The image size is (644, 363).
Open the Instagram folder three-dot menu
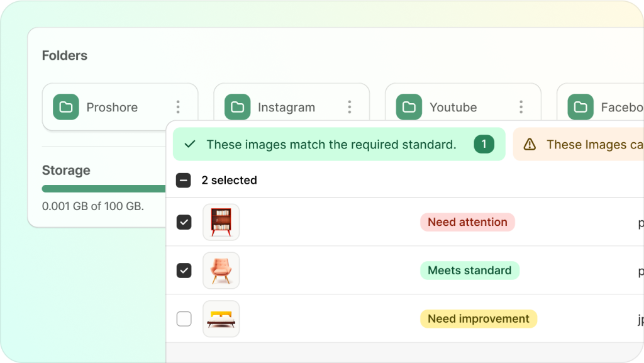[x=350, y=107]
